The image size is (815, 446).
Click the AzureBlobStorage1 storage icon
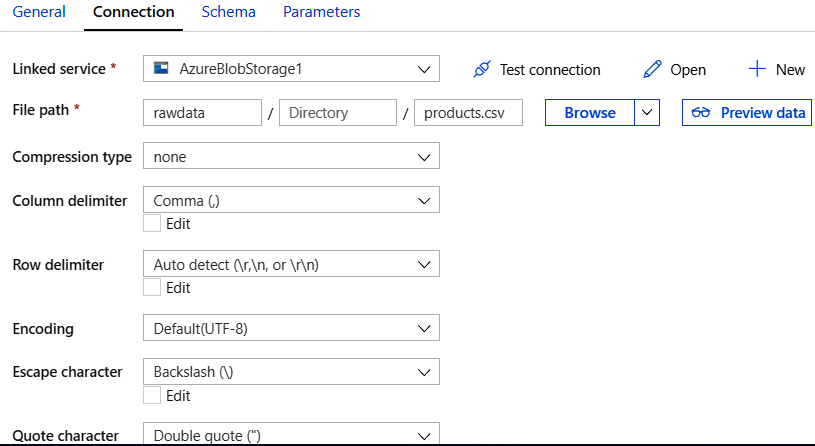(x=160, y=69)
